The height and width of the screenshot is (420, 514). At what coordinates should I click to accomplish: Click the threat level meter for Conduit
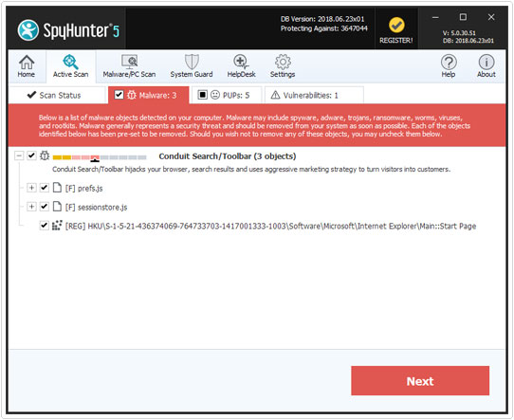coord(100,157)
